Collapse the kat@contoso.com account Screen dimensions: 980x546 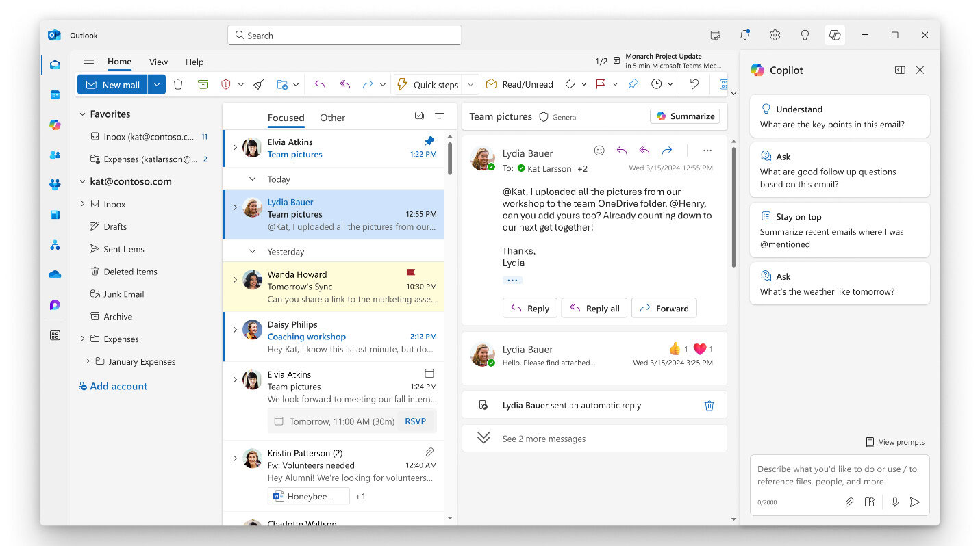click(82, 181)
